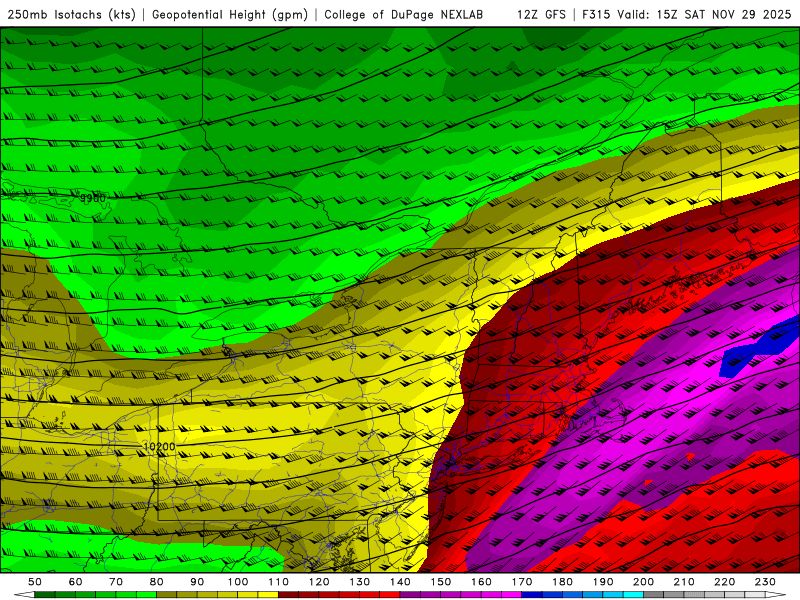
Task: Click the 'Geopotential Height (gpm)' header text
Action: (x=230, y=14)
